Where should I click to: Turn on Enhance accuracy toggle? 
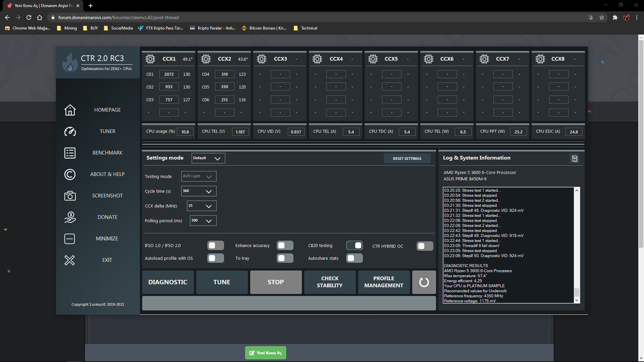click(285, 246)
